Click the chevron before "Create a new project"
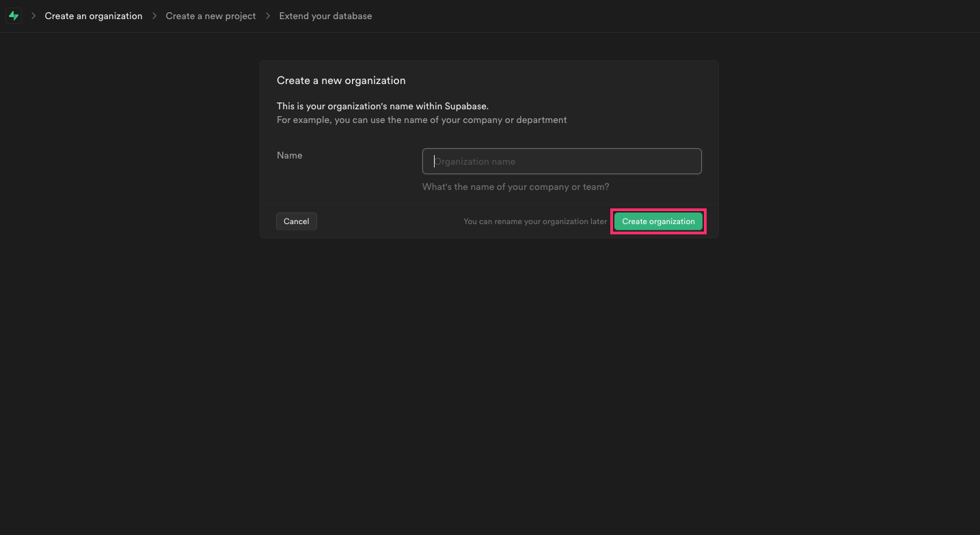Image resolution: width=980 pixels, height=535 pixels. coord(154,16)
